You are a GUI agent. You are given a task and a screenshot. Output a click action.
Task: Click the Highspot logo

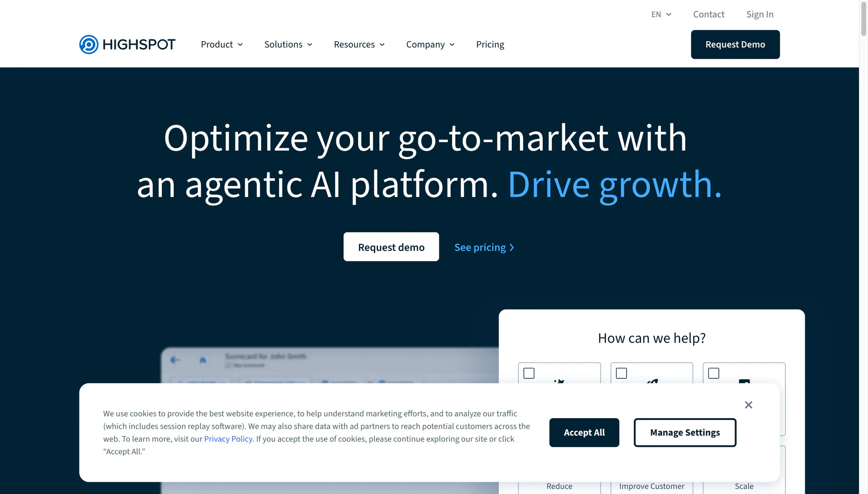tap(127, 44)
